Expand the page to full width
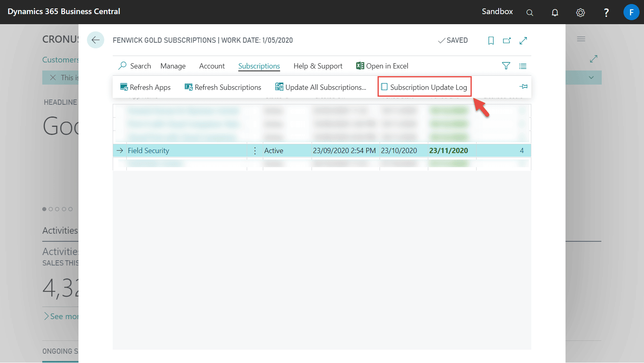 point(523,40)
